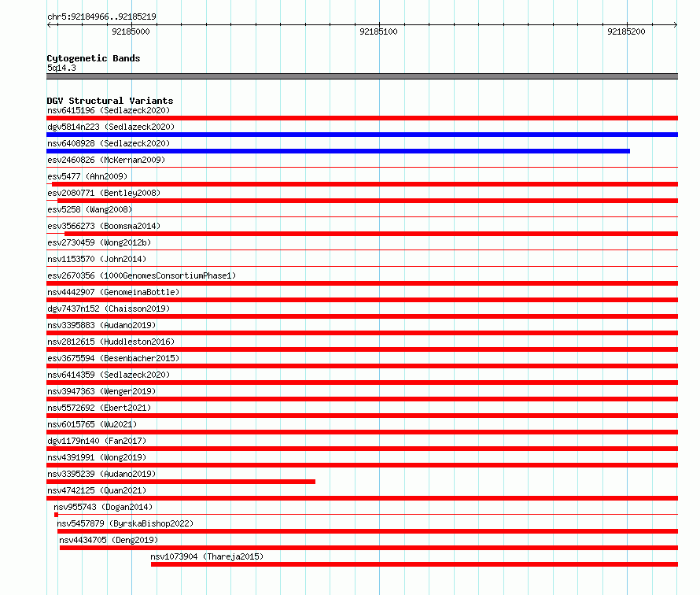Open esv2670356 (1000GenomesConsortiumPhase1) label

click(x=142, y=275)
